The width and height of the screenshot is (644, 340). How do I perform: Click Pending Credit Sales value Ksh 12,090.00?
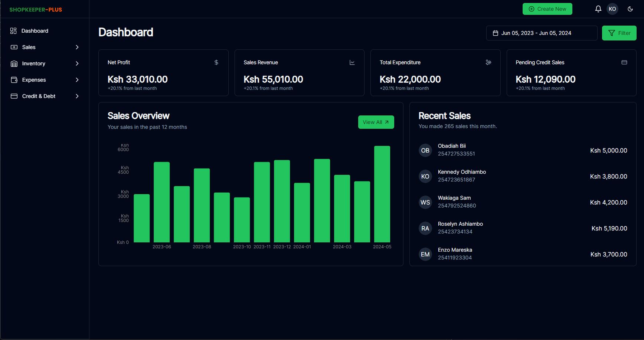[546, 79]
